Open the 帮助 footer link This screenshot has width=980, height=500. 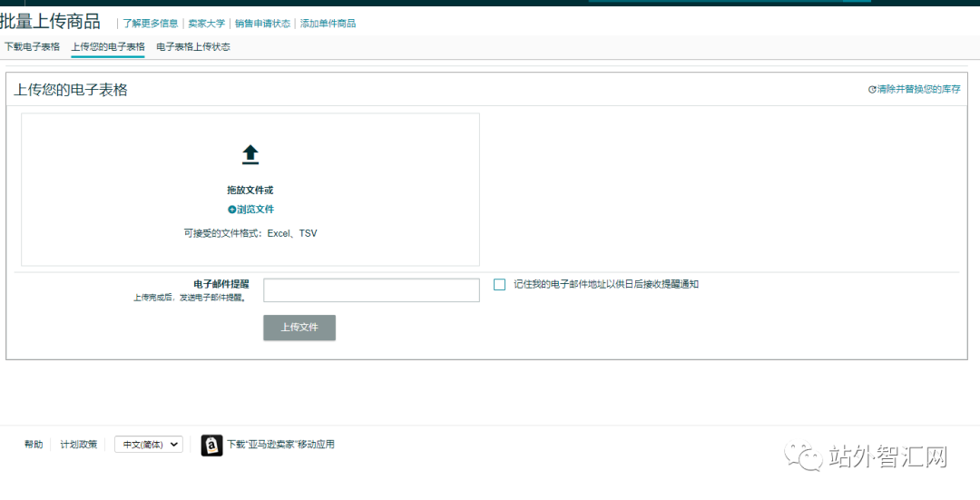34,445
